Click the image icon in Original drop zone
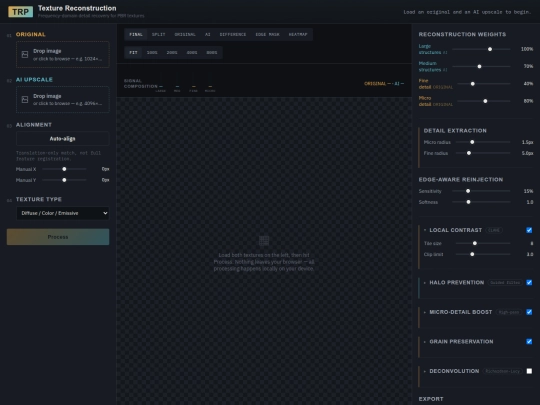 click(x=25, y=54)
